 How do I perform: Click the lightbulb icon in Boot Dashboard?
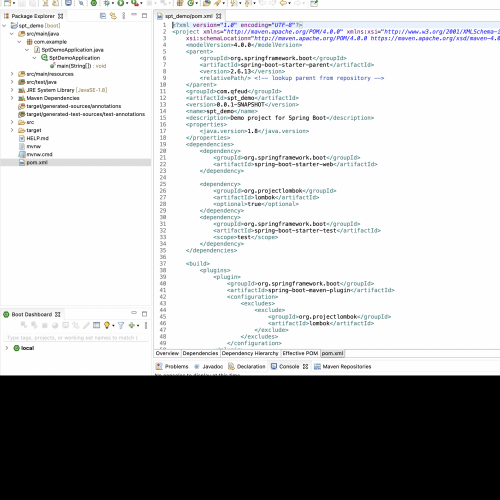click(x=107, y=325)
